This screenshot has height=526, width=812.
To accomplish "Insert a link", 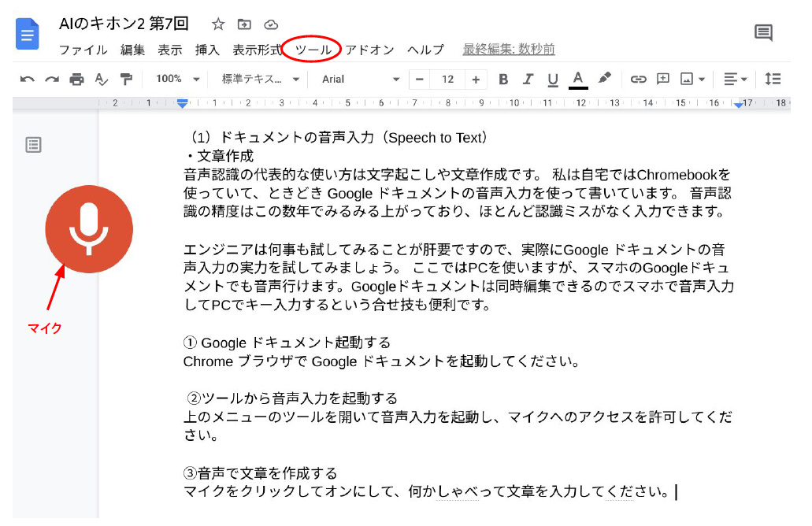I will click(638, 80).
